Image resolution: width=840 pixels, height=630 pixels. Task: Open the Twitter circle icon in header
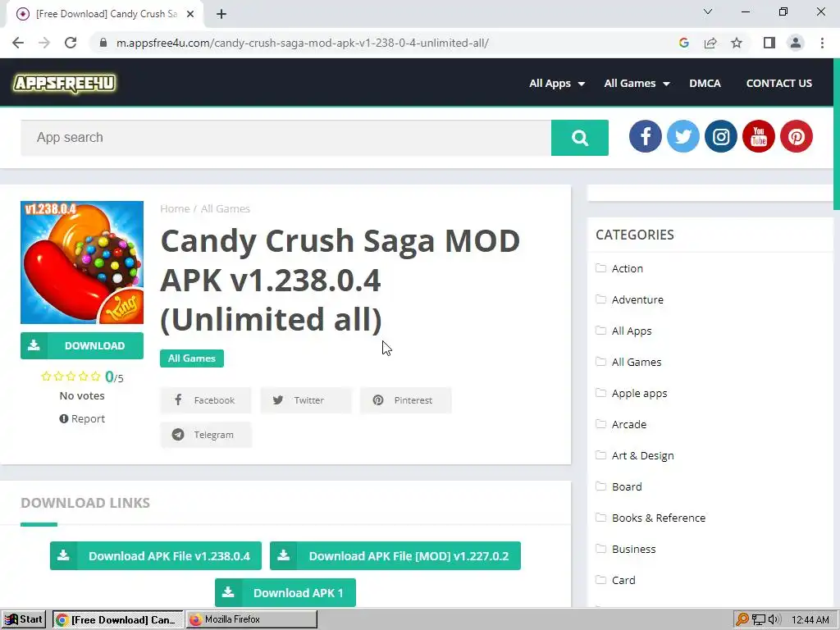pyautogui.click(x=683, y=137)
